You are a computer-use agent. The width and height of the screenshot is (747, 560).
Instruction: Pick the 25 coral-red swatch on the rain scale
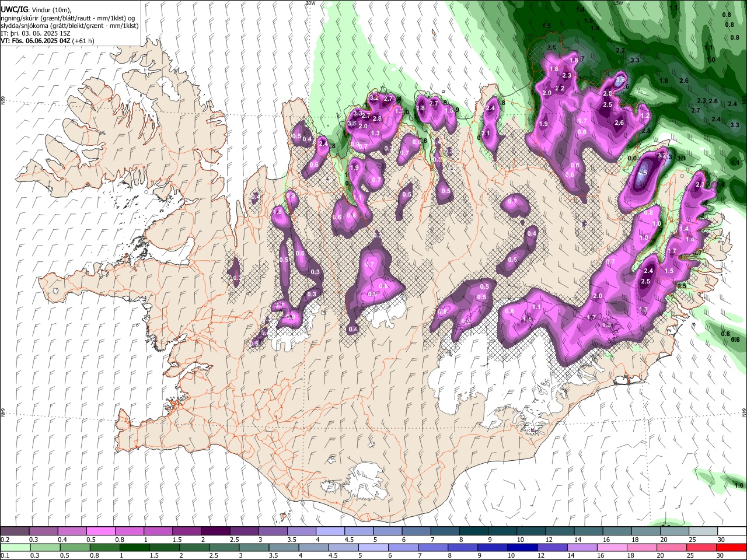[x=702, y=548]
